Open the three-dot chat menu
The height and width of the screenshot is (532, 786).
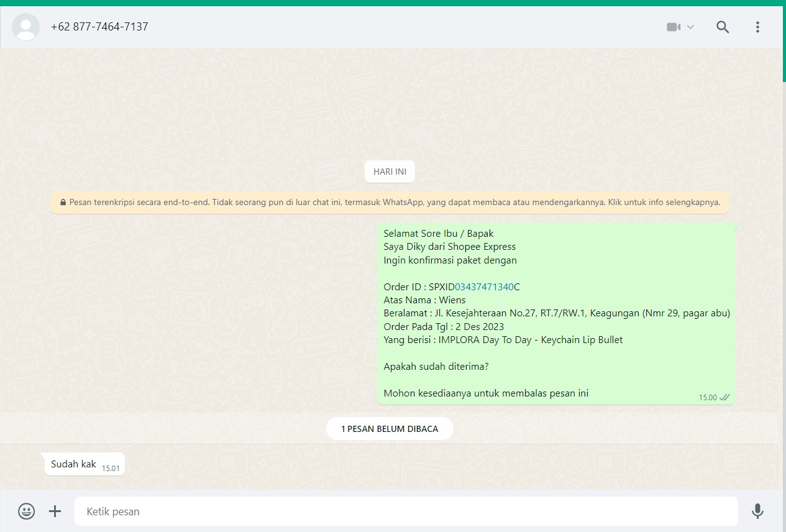(x=757, y=27)
